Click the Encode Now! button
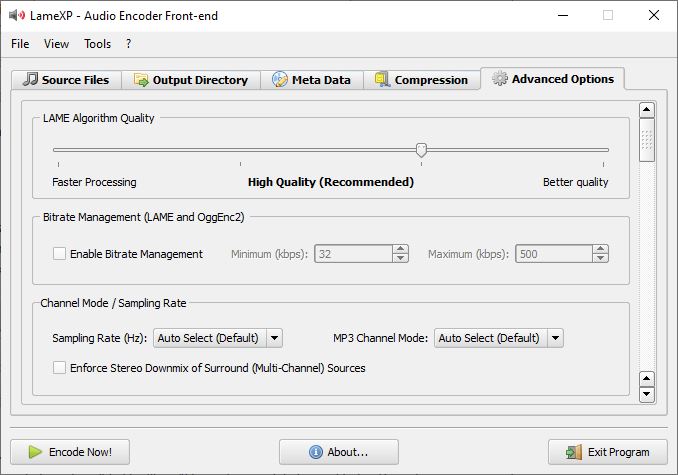678x475 pixels. 70,452
